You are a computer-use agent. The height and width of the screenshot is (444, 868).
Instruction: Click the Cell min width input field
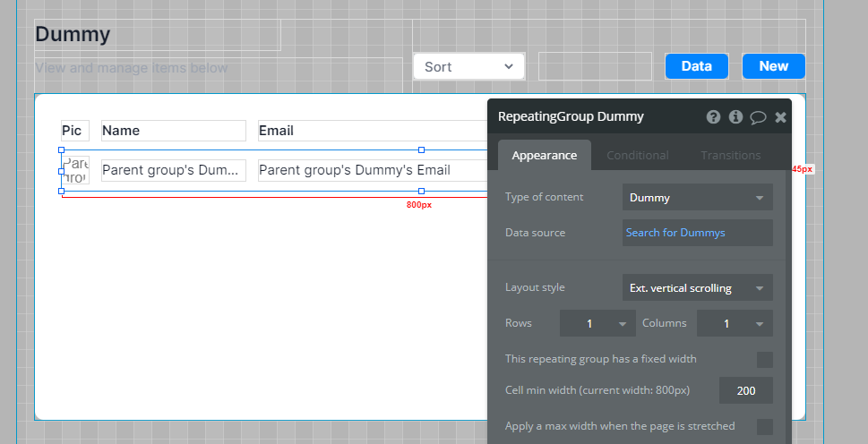coord(745,391)
